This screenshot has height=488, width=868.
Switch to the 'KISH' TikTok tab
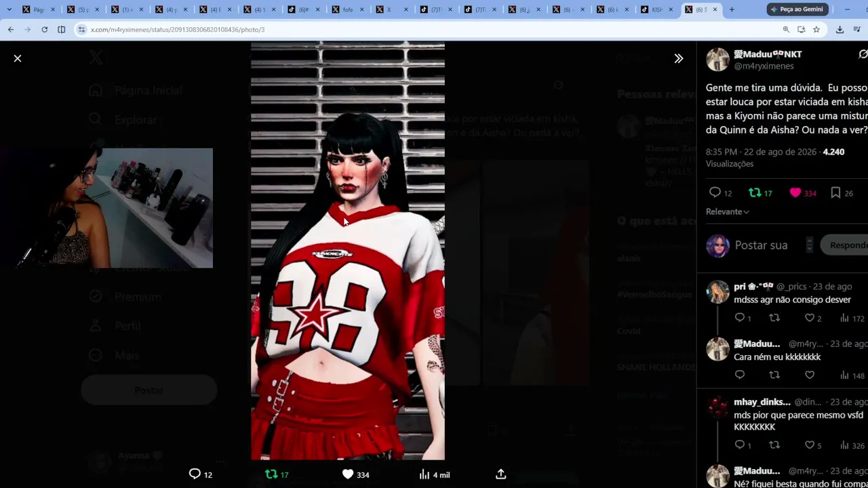657,9
